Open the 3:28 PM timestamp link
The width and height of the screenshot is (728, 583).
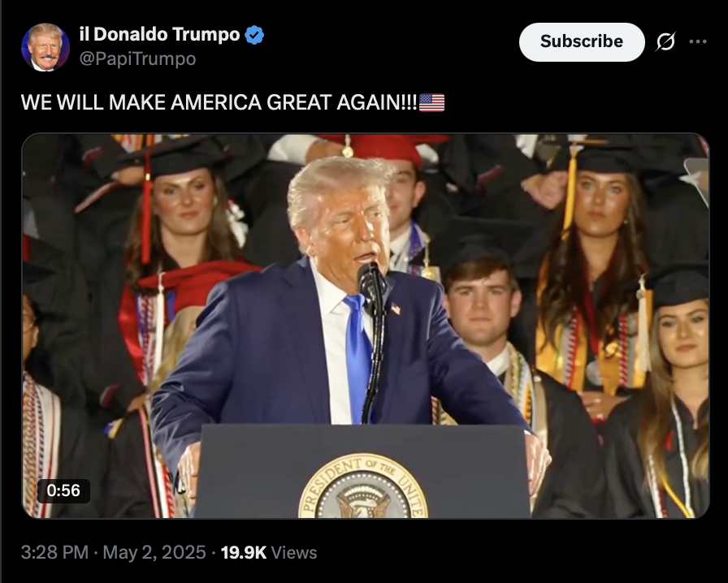coord(54,552)
